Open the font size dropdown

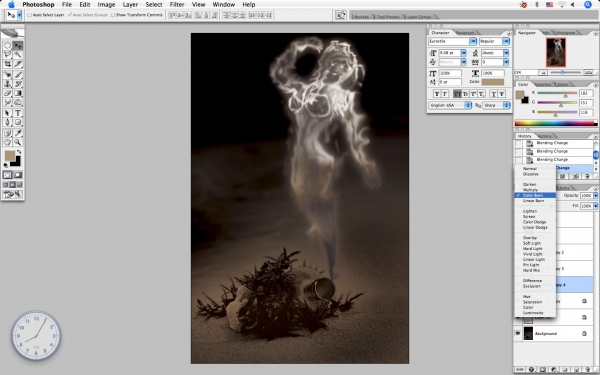tap(463, 53)
